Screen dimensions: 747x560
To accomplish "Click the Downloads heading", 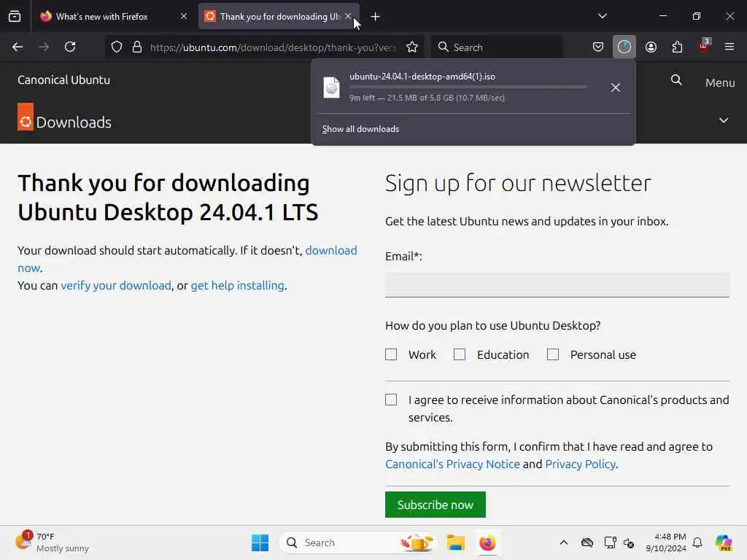I will (x=74, y=122).
